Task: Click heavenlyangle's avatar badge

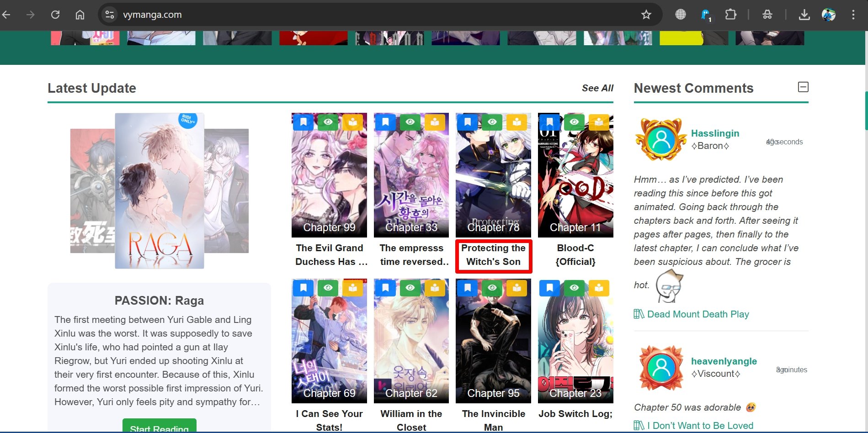Action: click(661, 368)
